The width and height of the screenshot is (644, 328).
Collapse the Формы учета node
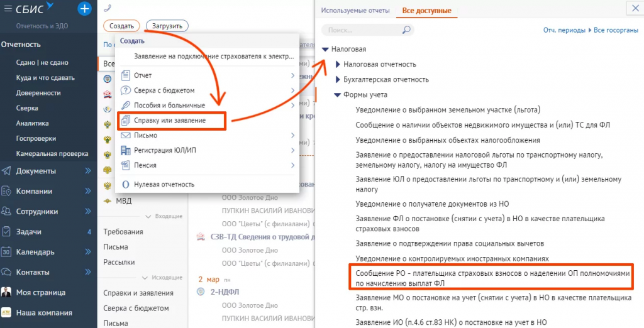pos(337,96)
